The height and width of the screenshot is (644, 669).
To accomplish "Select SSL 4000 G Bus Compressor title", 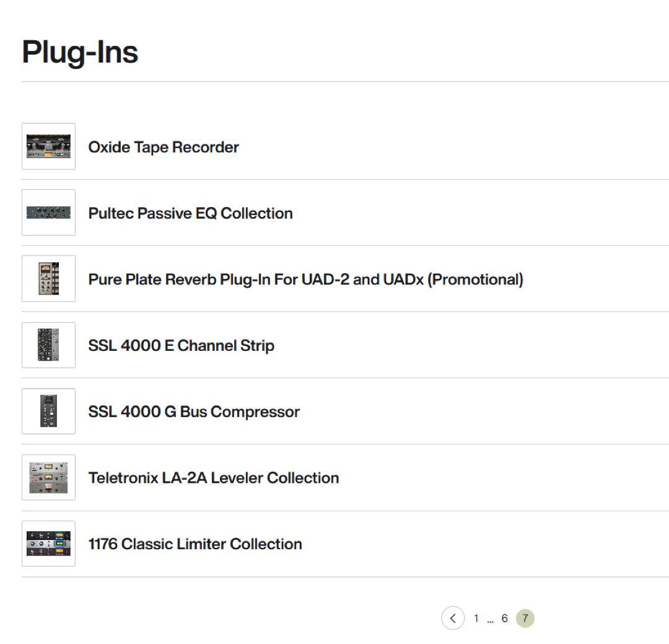I will (194, 412).
